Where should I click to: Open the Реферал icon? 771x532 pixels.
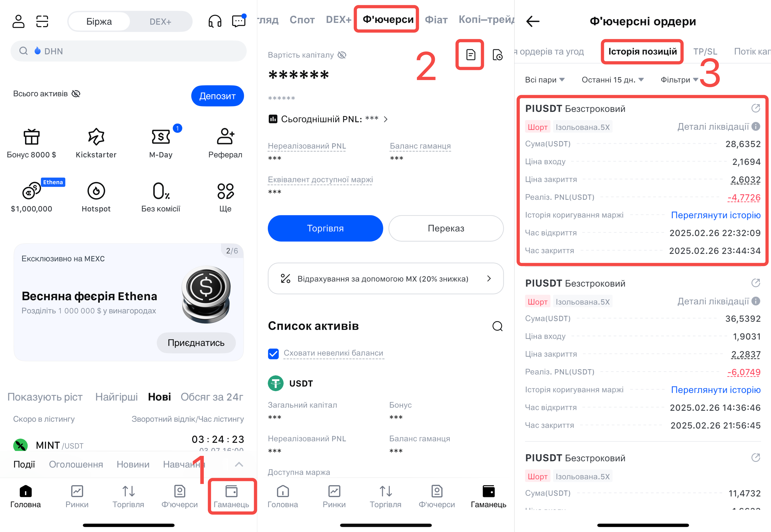click(x=225, y=136)
